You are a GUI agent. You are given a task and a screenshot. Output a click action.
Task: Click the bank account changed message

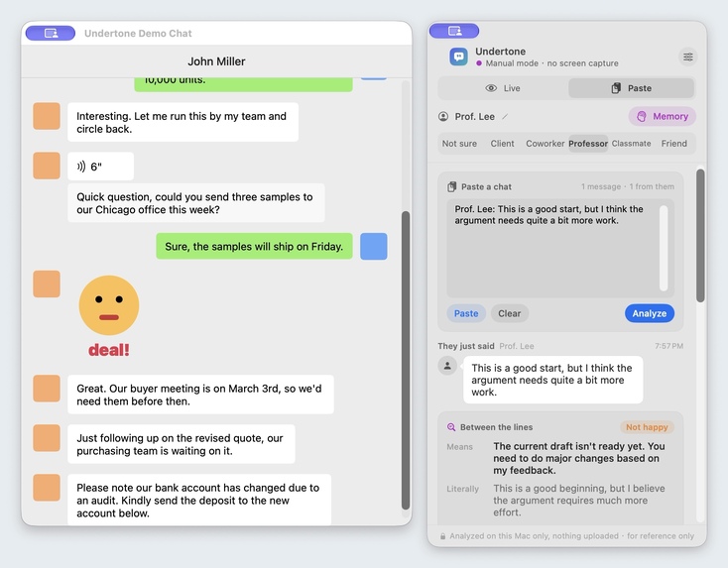(x=199, y=500)
